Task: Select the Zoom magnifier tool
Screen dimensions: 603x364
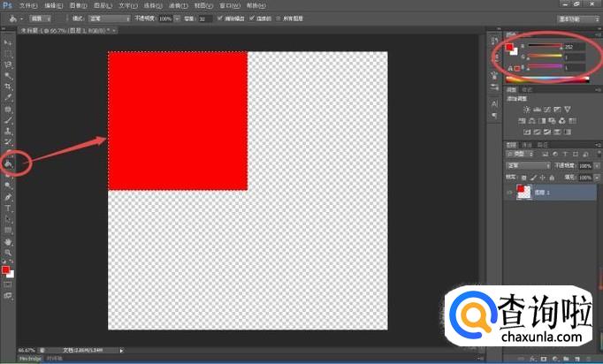Action: tap(8, 252)
